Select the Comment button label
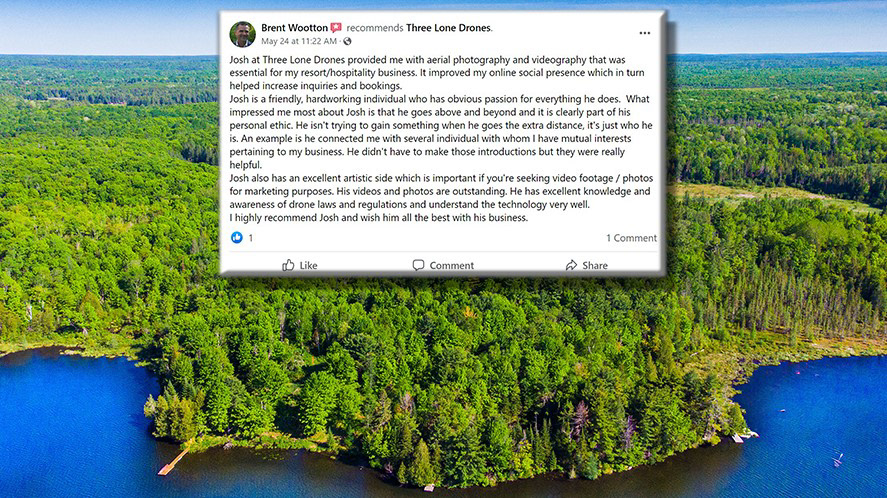 451,265
